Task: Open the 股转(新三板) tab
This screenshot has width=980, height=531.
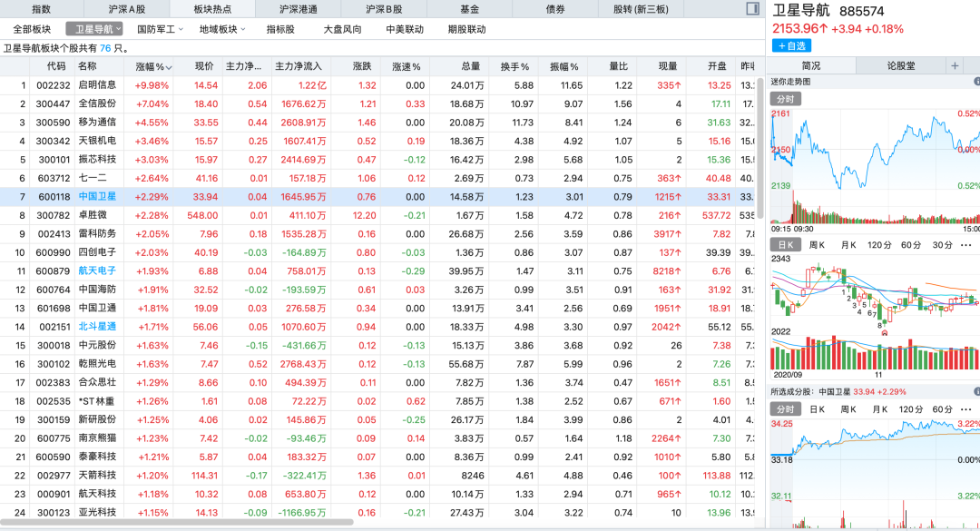Action: click(x=641, y=9)
